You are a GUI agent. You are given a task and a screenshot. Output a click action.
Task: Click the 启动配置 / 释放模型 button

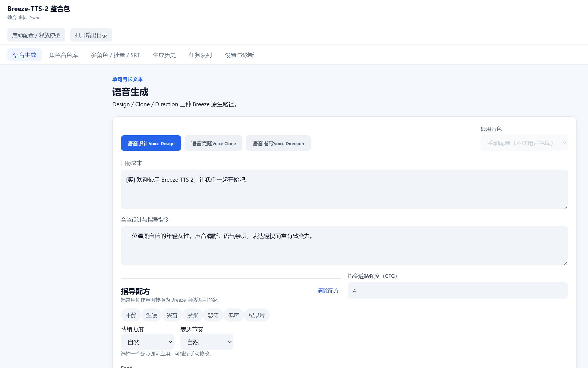36,35
